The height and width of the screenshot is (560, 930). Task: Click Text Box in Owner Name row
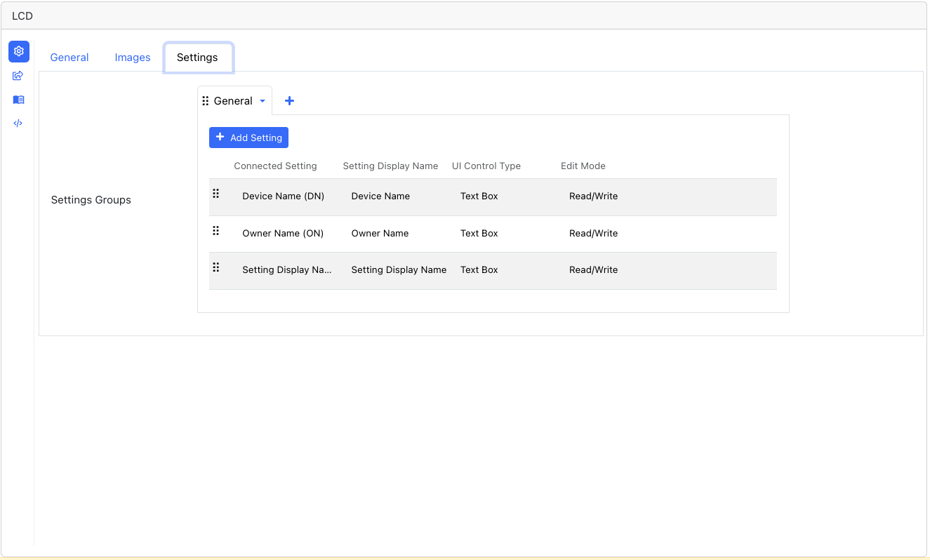tap(479, 234)
